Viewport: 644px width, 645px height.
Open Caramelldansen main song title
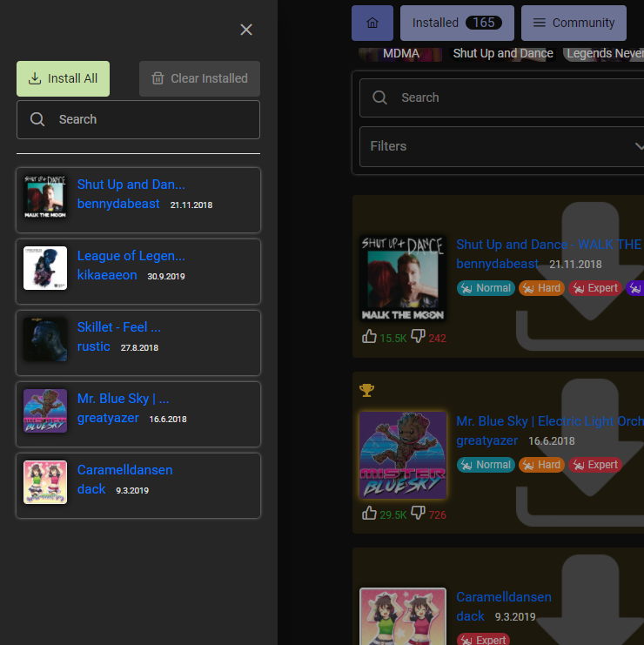click(x=504, y=597)
